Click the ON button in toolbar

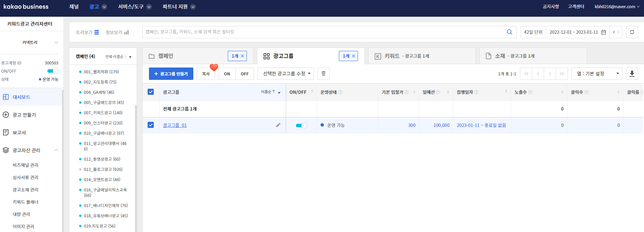point(227,74)
